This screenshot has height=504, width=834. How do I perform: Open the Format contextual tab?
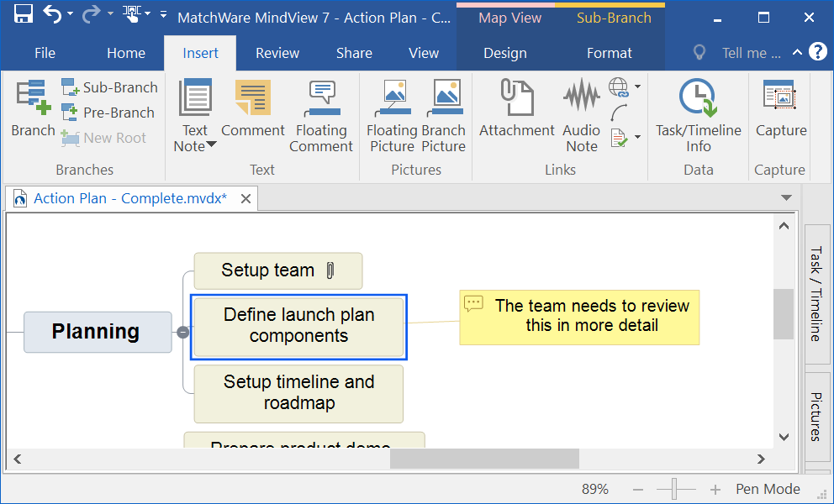(x=610, y=53)
